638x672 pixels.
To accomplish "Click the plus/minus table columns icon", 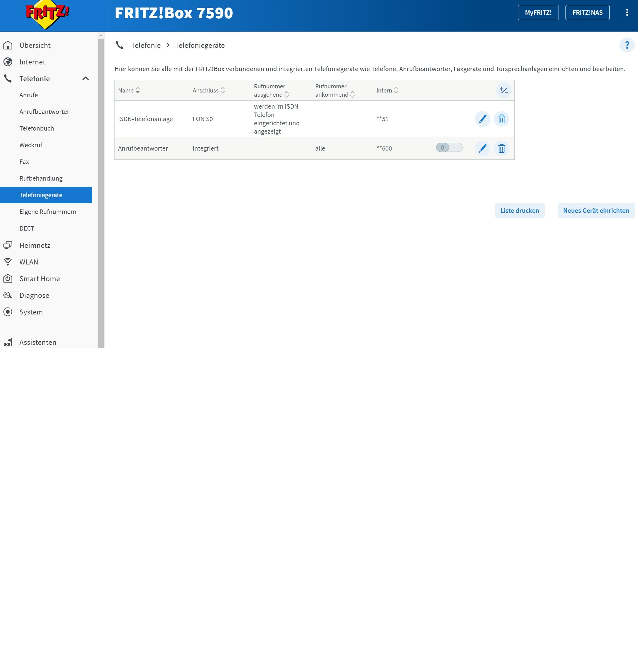I will tap(503, 90).
